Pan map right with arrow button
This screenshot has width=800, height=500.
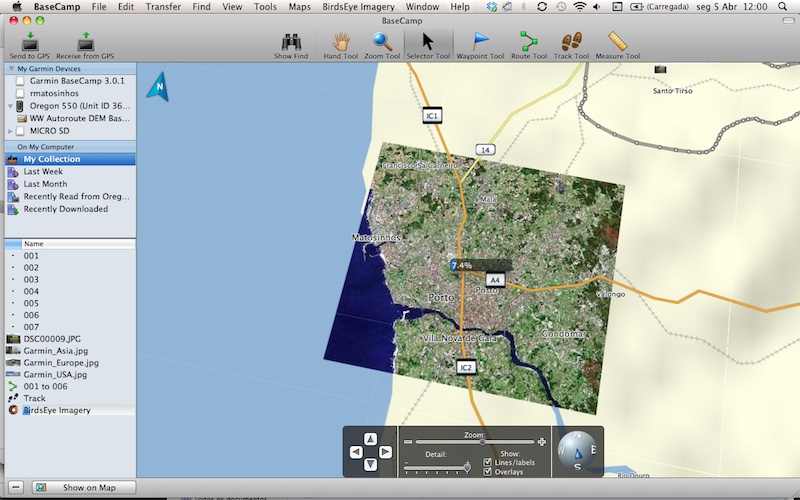(385, 452)
